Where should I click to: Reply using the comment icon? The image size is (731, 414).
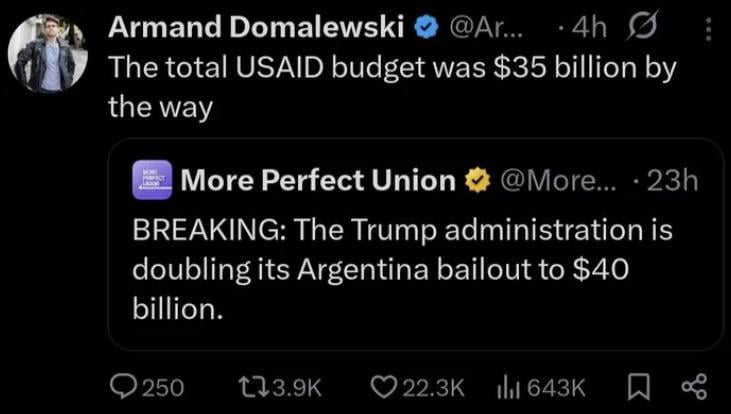(x=128, y=386)
